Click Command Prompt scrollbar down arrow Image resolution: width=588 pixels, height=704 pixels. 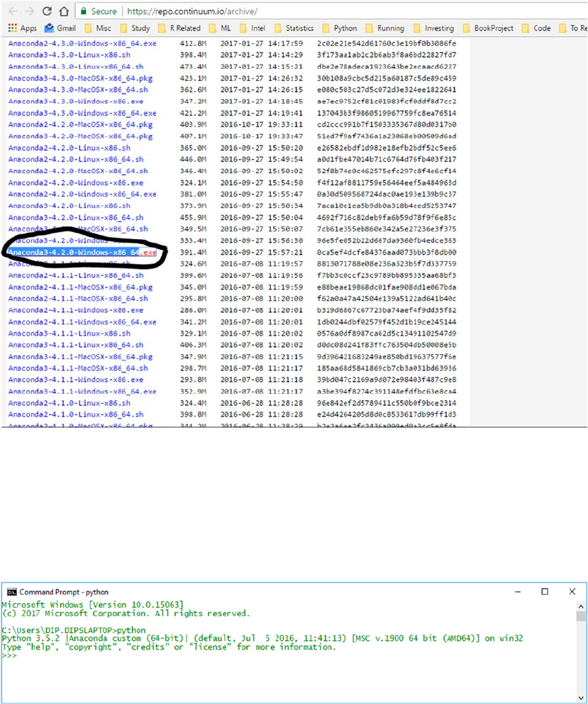tap(581, 698)
